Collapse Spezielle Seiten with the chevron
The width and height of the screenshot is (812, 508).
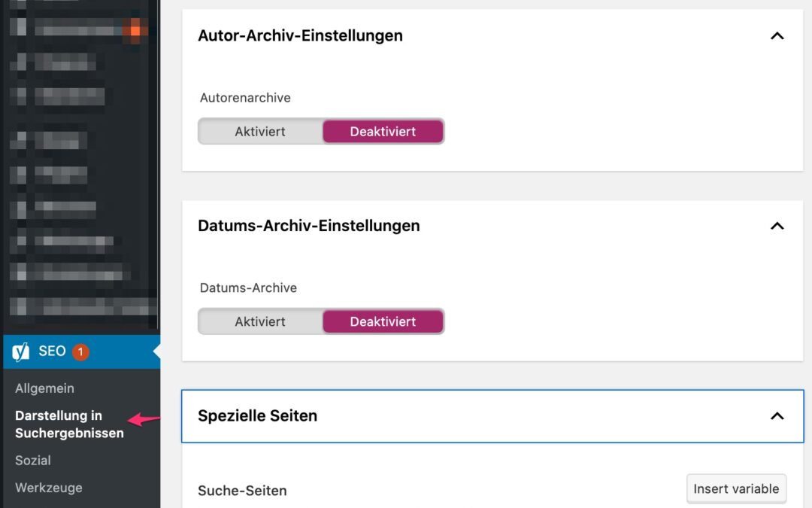click(x=777, y=416)
